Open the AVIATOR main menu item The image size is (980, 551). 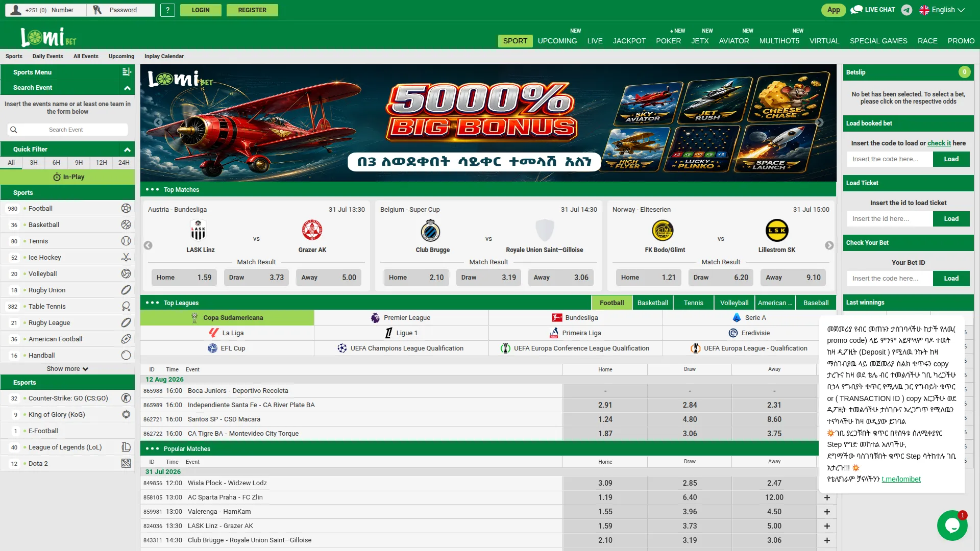[x=734, y=41]
